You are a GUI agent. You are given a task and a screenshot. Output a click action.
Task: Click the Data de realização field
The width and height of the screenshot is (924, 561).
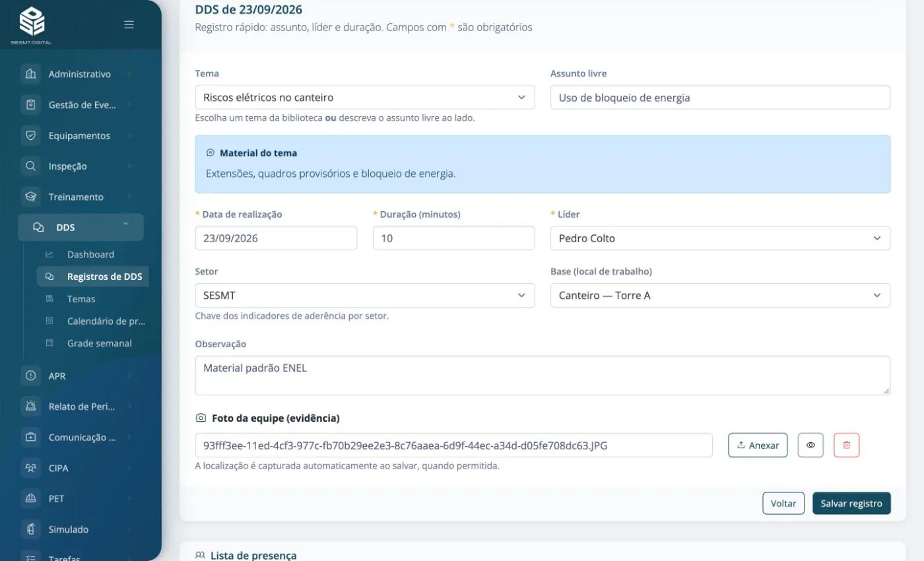[276, 238]
